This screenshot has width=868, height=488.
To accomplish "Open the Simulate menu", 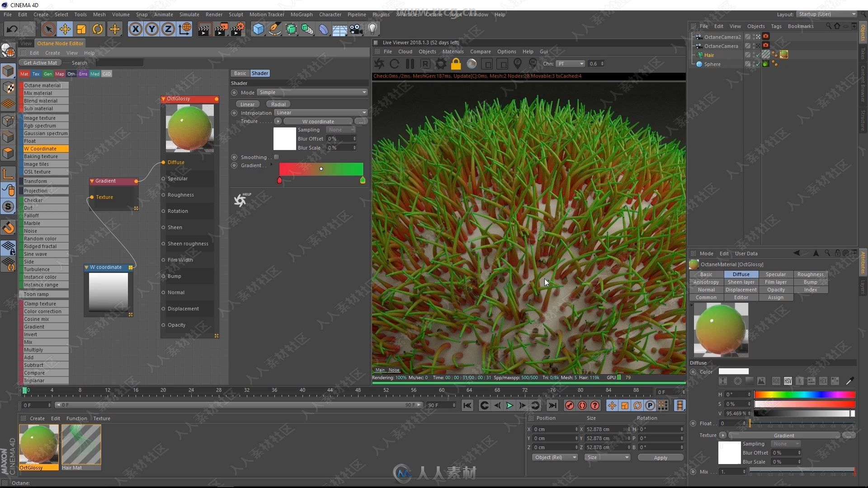I will [189, 14].
